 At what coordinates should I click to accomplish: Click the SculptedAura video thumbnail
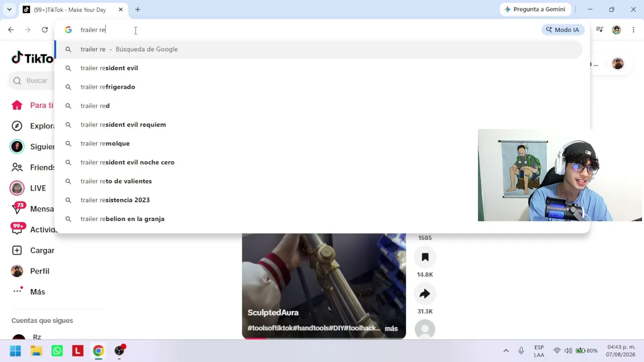324,286
